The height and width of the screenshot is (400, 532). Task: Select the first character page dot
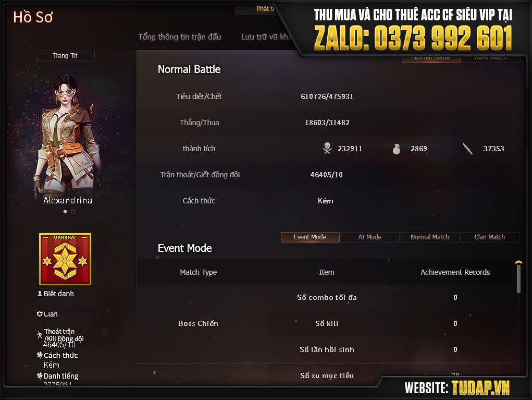click(65, 212)
